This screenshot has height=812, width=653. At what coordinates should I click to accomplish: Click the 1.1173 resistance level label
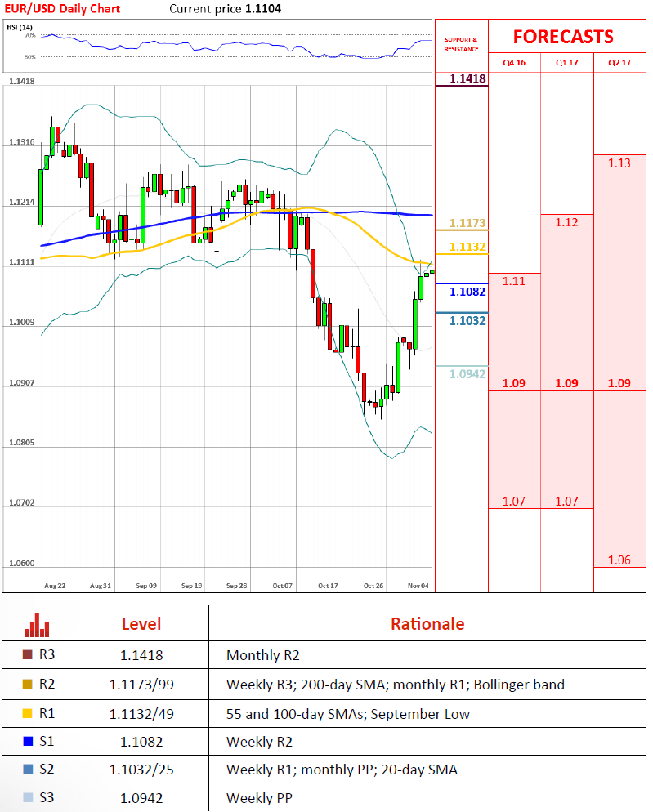(468, 223)
